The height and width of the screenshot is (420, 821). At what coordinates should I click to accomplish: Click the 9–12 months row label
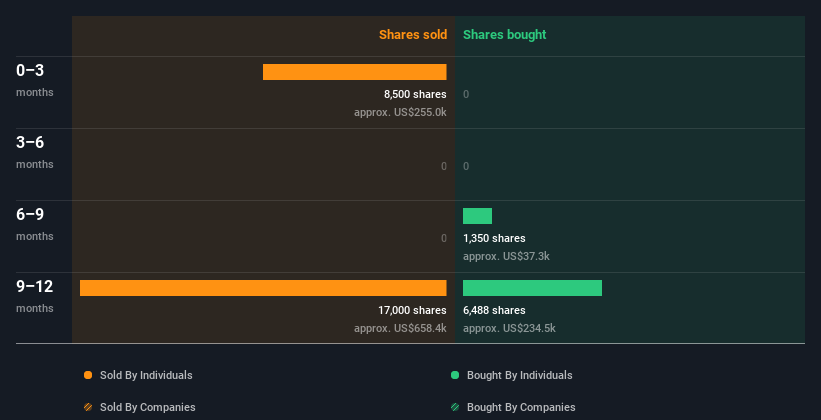pyautogui.click(x=35, y=296)
